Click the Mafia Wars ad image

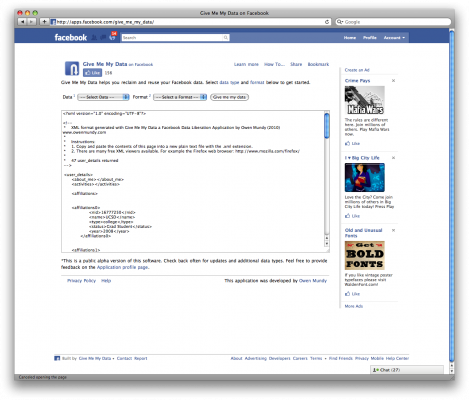(365, 100)
